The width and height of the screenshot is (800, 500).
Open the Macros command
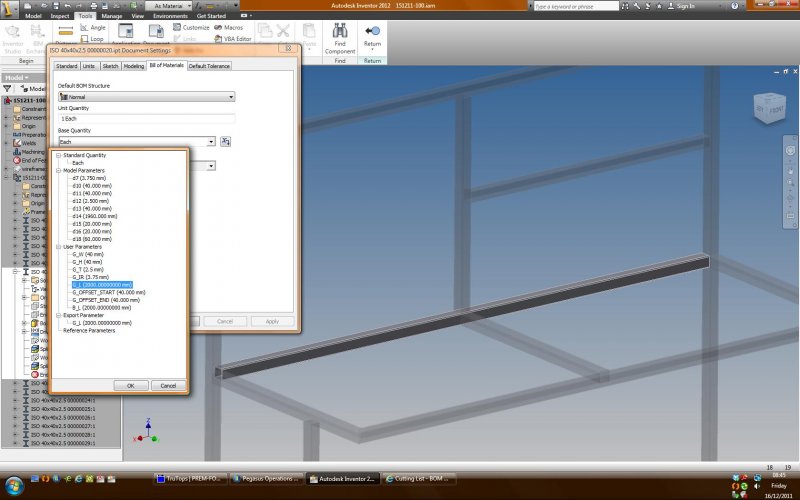229,28
